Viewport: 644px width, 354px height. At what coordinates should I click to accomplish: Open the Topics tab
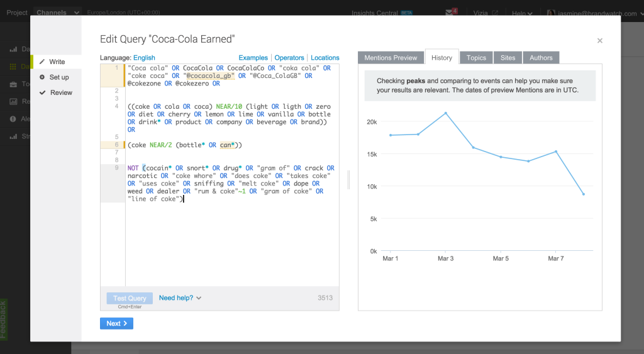[x=476, y=58]
